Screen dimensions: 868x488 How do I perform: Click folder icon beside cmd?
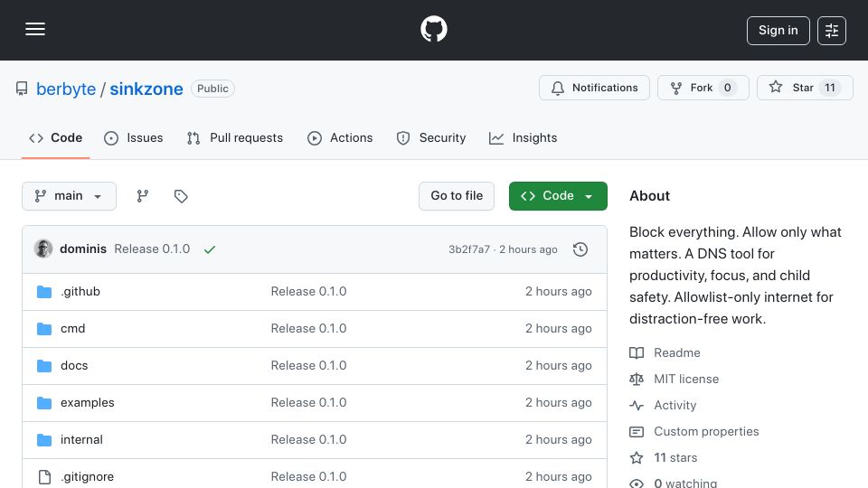pyautogui.click(x=44, y=329)
